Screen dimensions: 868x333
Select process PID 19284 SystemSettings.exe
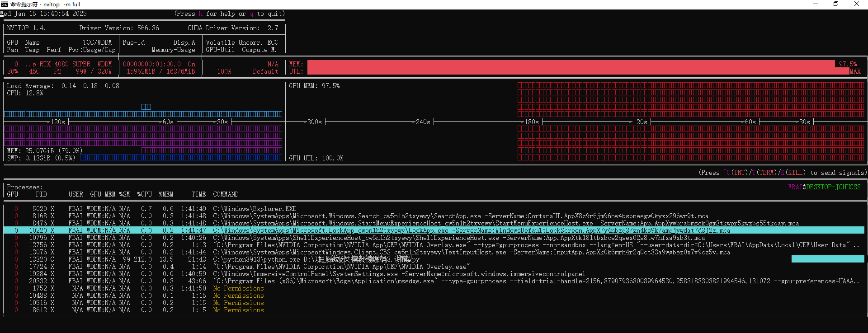point(434,274)
